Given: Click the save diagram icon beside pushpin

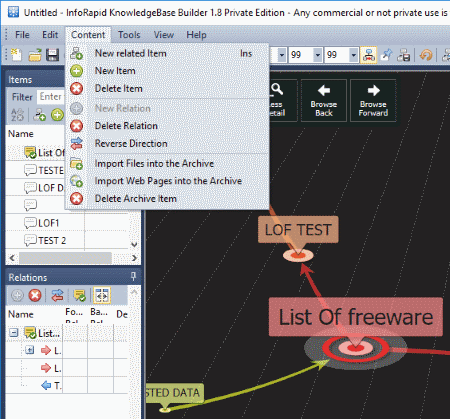Looking at the screenshot, I should [x=403, y=55].
